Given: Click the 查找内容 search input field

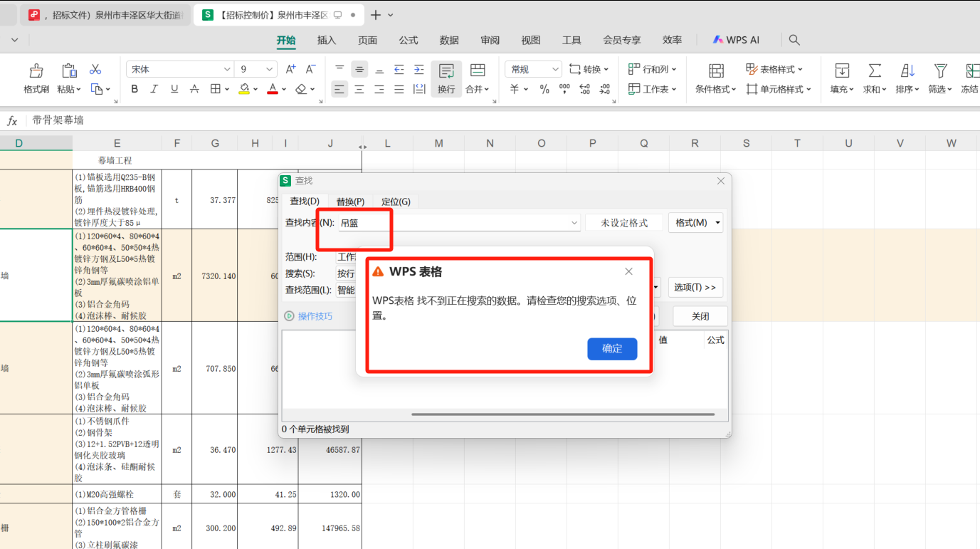Looking at the screenshot, I should coord(455,223).
